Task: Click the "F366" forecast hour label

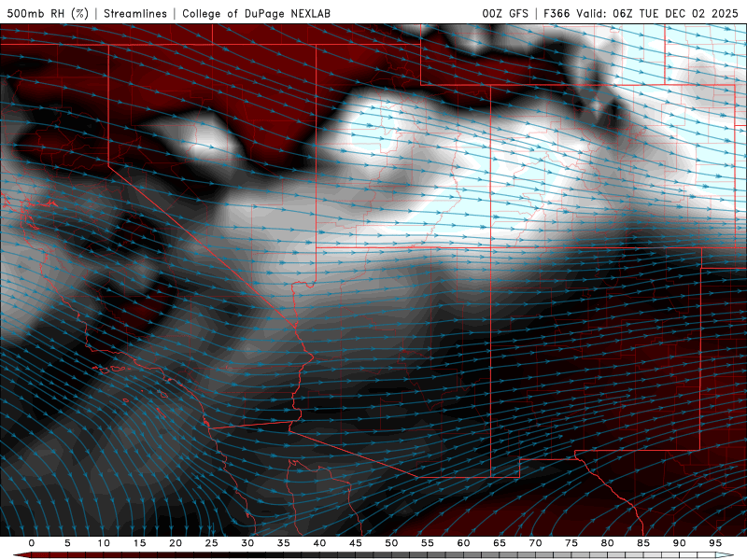Action: [557, 13]
